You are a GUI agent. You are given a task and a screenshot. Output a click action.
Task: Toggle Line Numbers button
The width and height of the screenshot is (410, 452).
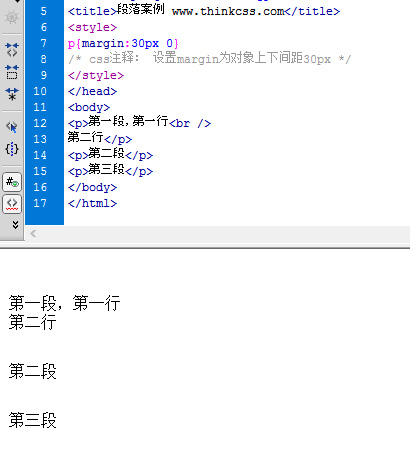click(12, 182)
